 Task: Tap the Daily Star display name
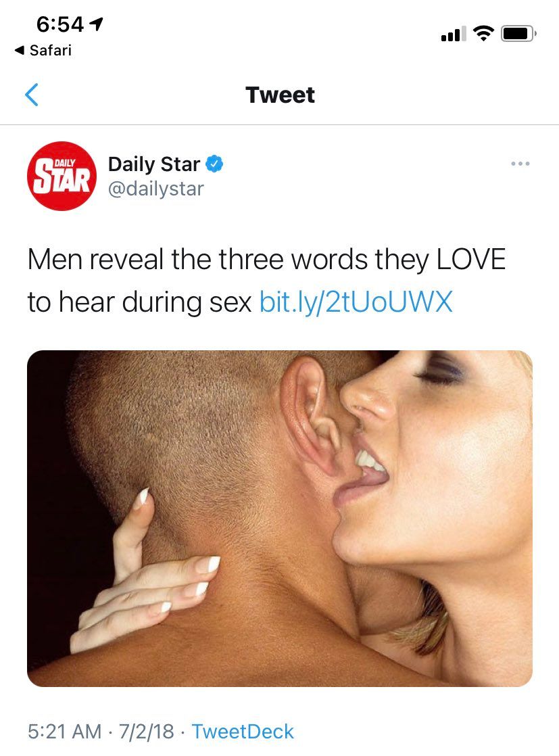(x=154, y=164)
